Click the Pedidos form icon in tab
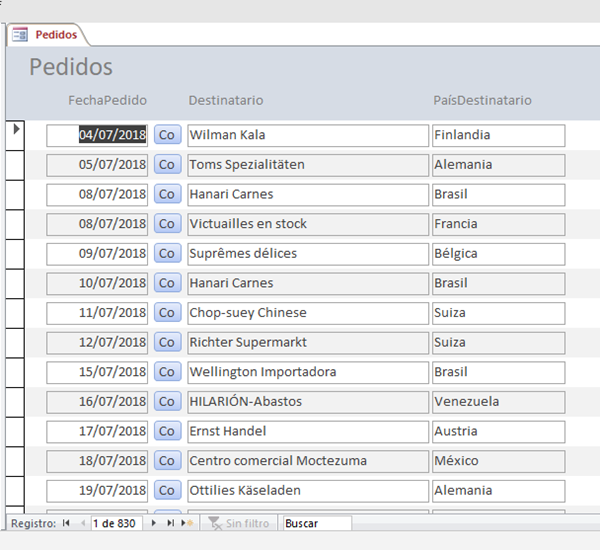 pyautogui.click(x=20, y=35)
